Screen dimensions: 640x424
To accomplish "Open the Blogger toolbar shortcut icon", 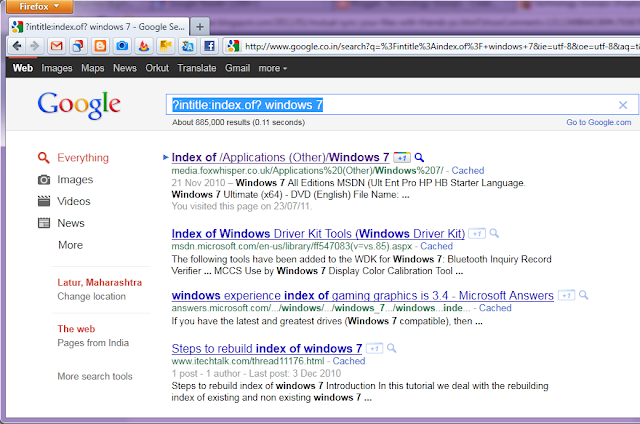I will pos(100,46).
